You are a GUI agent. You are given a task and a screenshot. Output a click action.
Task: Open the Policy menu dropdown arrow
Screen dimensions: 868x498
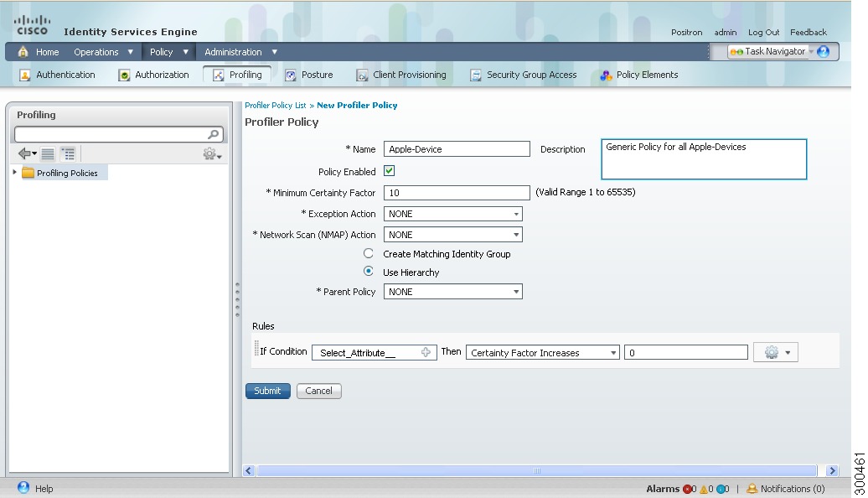click(x=186, y=51)
